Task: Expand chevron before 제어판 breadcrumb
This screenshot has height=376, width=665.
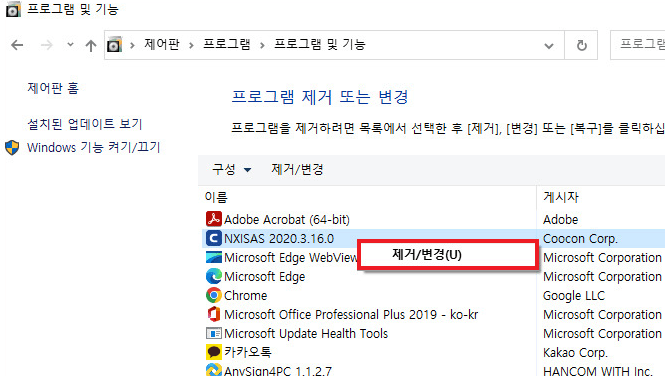Action: click(132, 45)
